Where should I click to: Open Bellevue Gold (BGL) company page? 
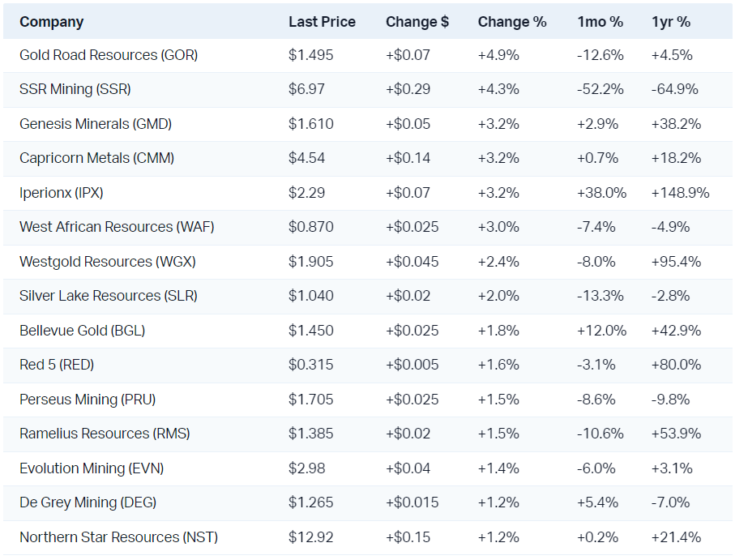pos(83,331)
